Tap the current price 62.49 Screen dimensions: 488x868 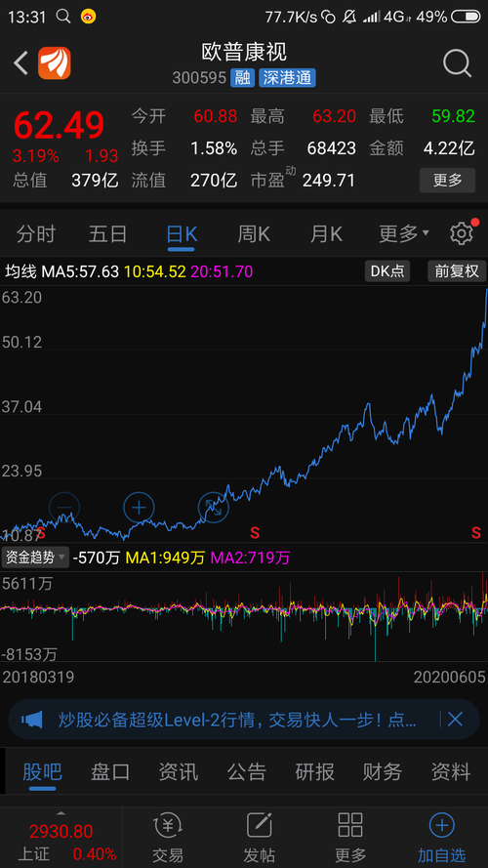tap(59, 125)
